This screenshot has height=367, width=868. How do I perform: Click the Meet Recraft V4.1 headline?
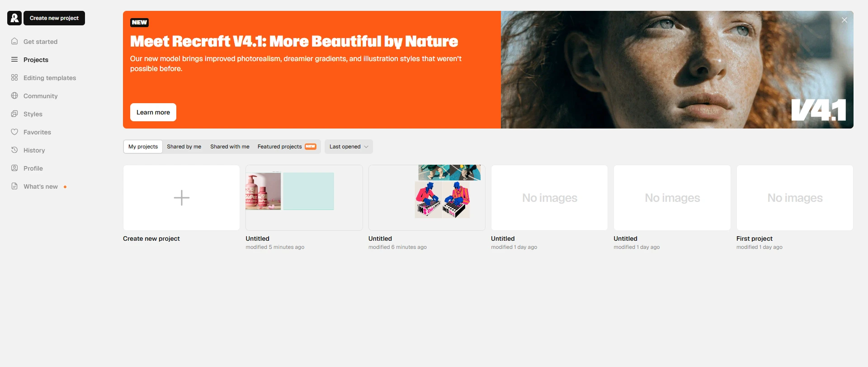pyautogui.click(x=294, y=41)
